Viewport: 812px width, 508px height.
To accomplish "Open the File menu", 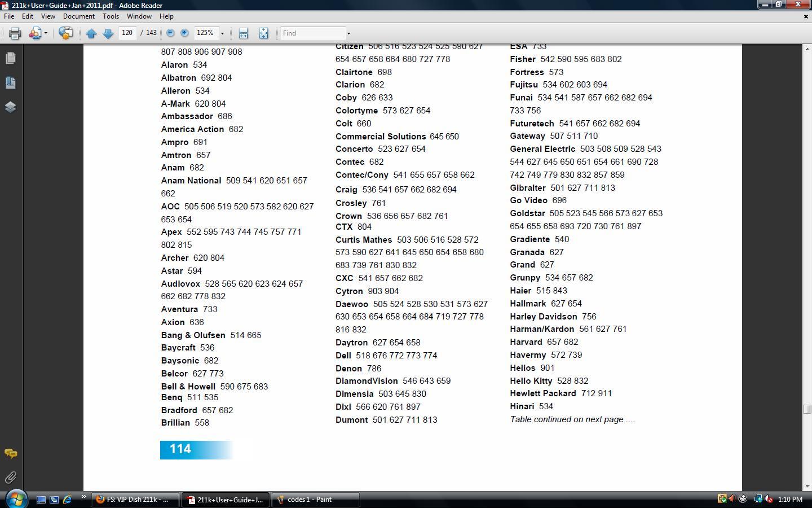I will 9,16.
